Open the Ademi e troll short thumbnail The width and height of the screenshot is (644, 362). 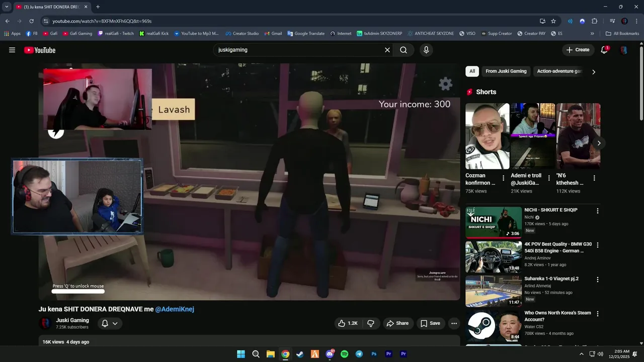(x=533, y=136)
